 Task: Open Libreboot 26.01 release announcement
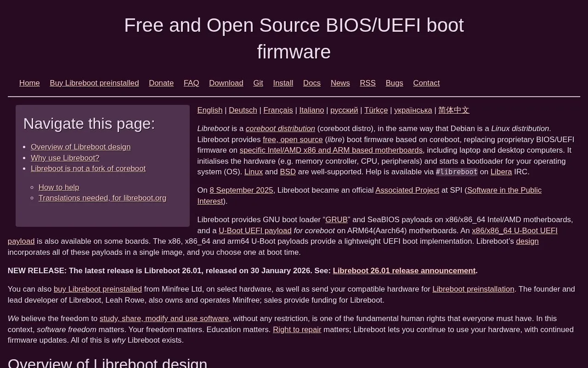[404, 270]
